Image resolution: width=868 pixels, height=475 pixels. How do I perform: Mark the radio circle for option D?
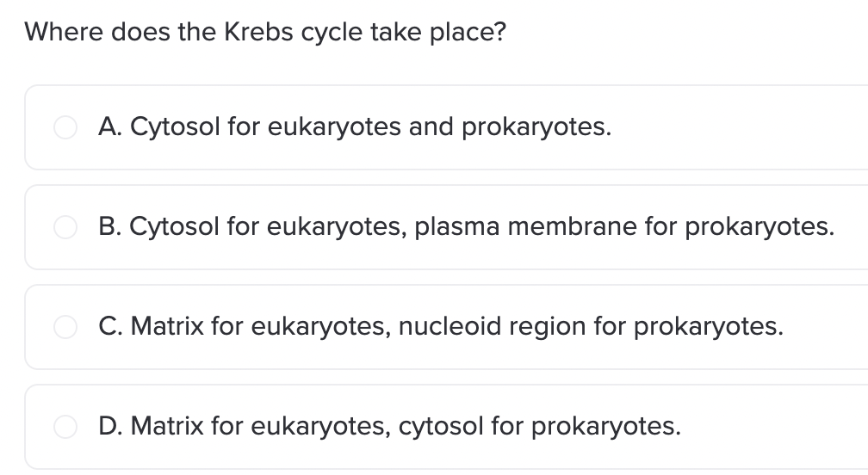tap(65, 427)
